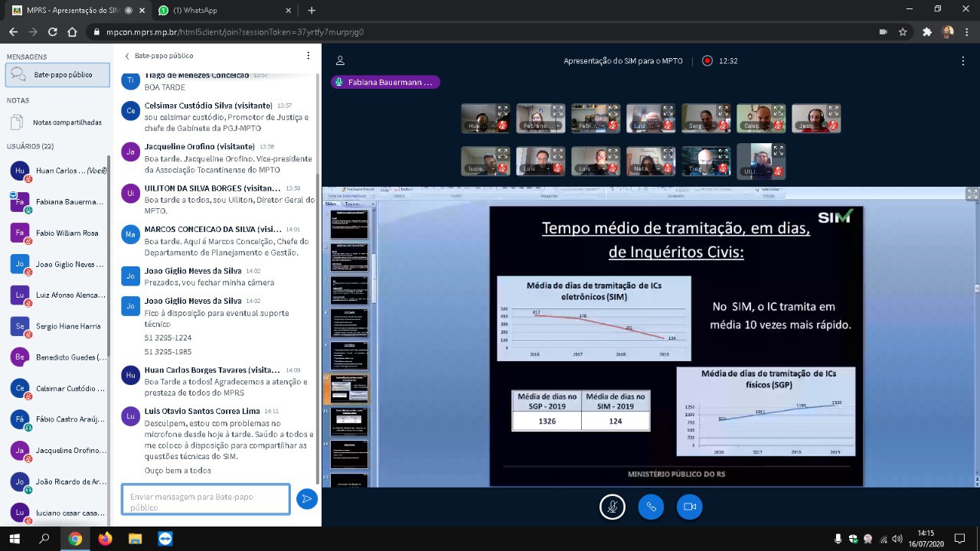Switch to the MPRS Apresentação tab
The image size is (980, 551).
coord(77,11)
